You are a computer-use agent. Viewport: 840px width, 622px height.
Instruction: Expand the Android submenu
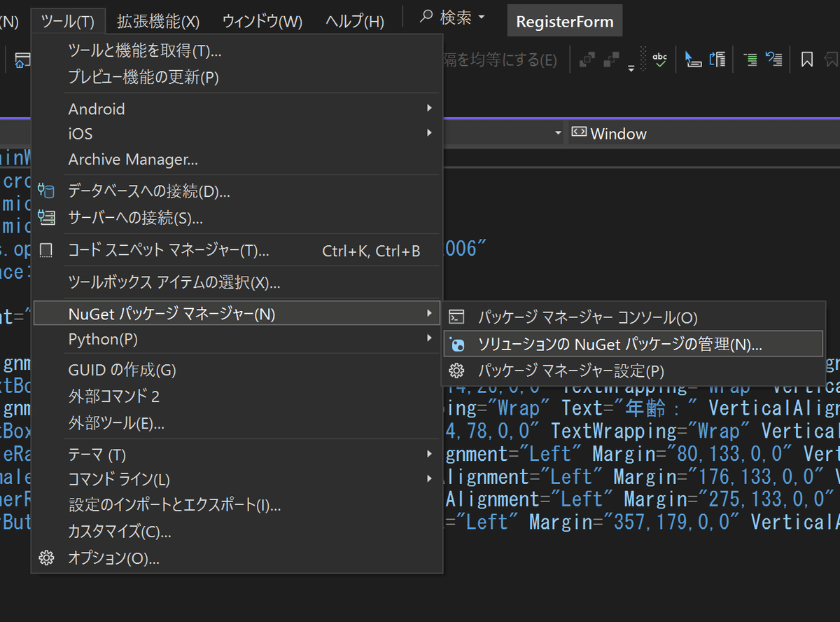click(x=210, y=109)
